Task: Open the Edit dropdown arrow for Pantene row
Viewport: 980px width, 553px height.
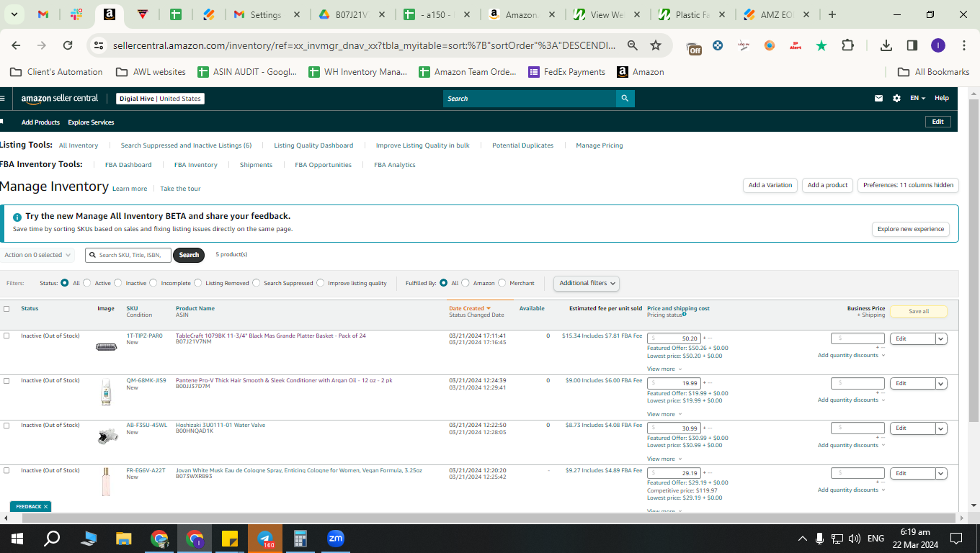Action: click(941, 384)
